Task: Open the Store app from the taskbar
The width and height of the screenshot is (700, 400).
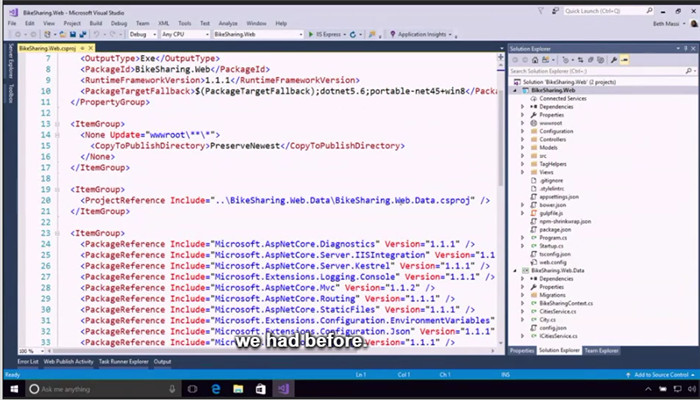Action: click(x=261, y=389)
